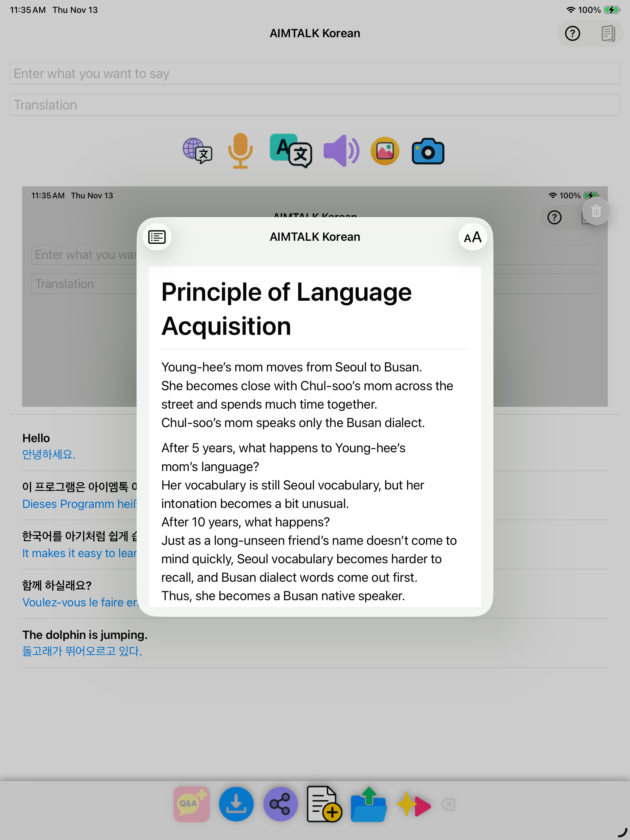Tap the green translate A-to-character icon
Viewport: 630px width, 840px height.
[291, 151]
